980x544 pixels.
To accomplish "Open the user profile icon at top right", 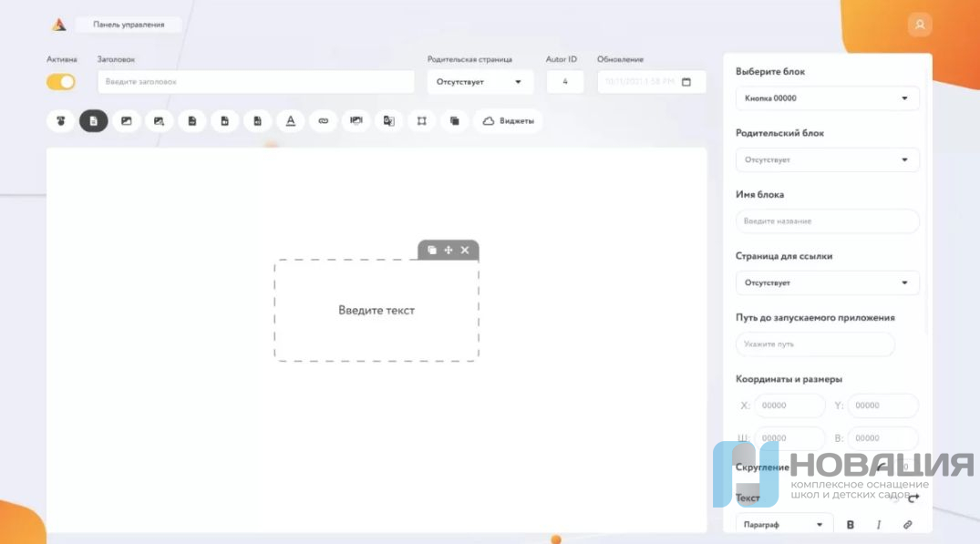I will point(920,26).
